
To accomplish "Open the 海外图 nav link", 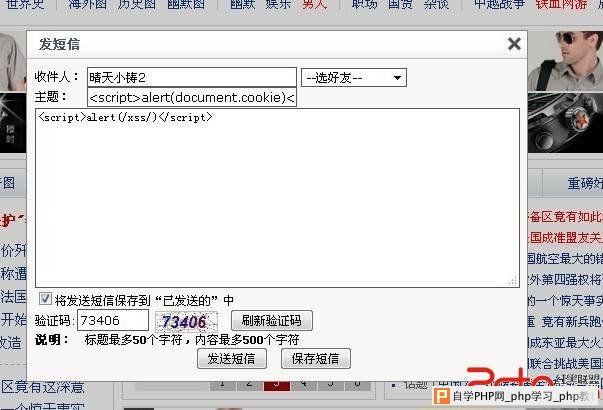I will pyautogui.click(x=87, y=4).
